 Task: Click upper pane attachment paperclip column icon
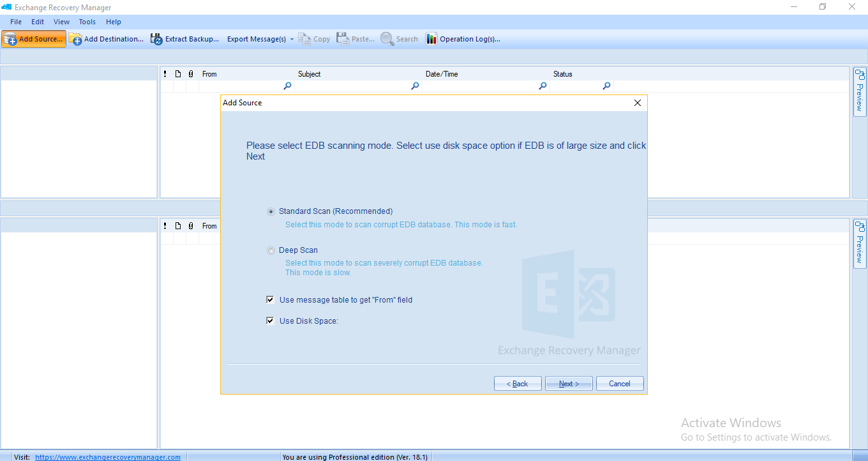click(191, 74)
